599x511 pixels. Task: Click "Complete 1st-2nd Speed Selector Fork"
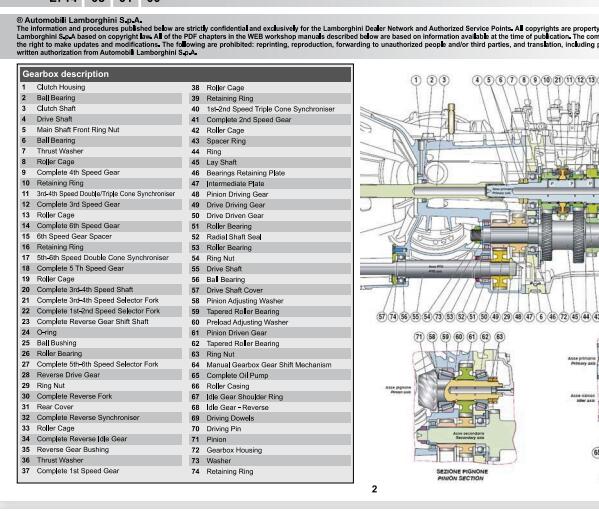(101, 311)
